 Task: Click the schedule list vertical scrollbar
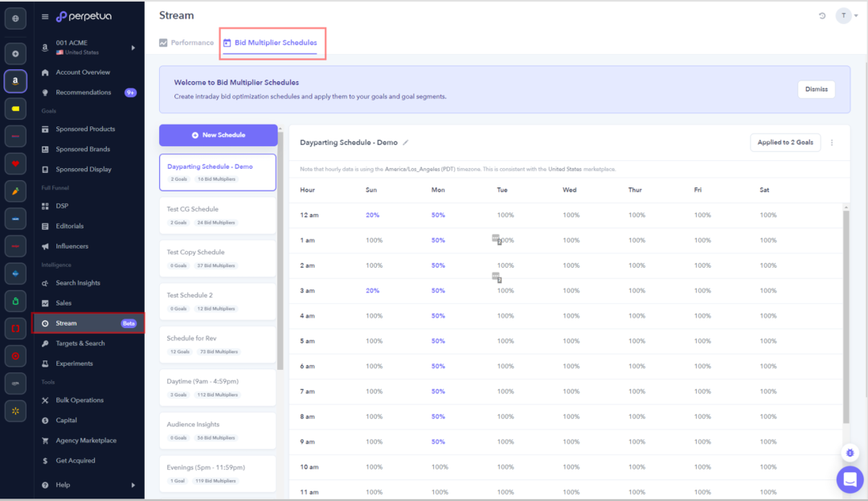pos(280,257)
